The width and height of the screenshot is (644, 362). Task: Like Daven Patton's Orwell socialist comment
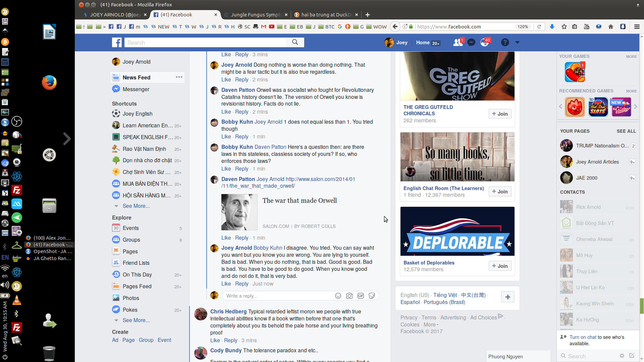(x=226, y=112)
